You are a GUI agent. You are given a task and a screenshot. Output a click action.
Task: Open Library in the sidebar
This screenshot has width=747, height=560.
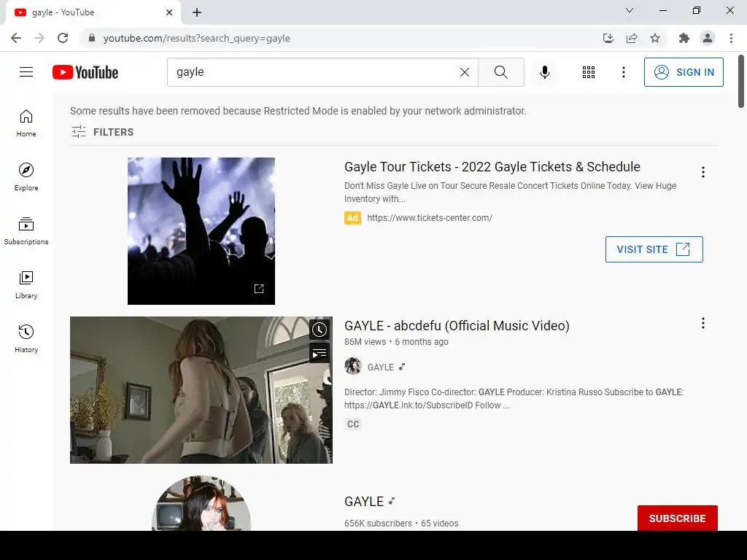[26, 285]
